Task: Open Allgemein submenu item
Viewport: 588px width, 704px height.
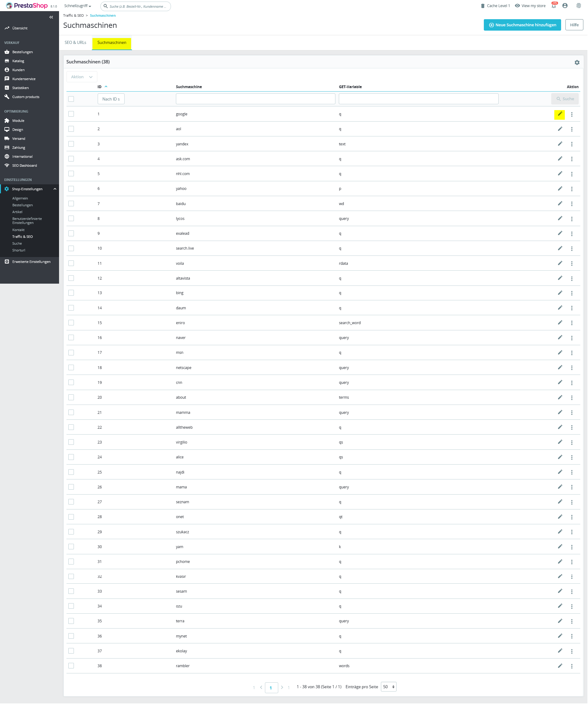Action: [20, 199]
